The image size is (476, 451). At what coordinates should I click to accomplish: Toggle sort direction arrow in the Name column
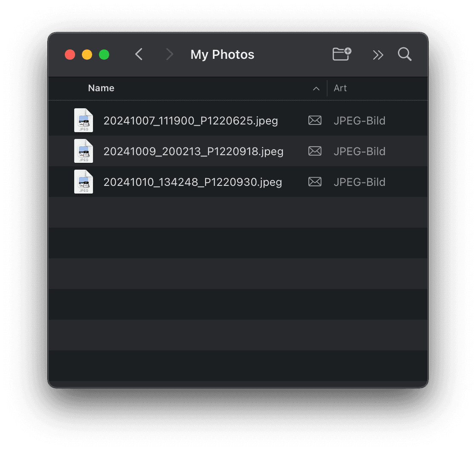point(316,89)
